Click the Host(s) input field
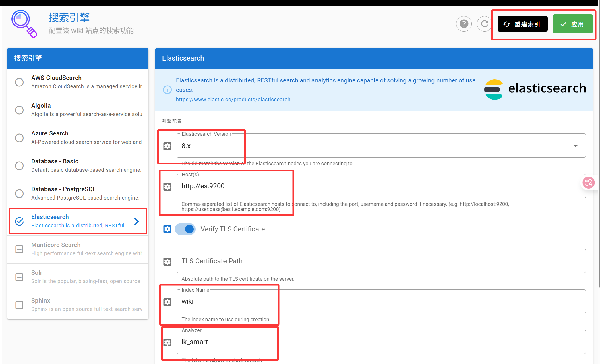600x364 pixels. (381, 186)
